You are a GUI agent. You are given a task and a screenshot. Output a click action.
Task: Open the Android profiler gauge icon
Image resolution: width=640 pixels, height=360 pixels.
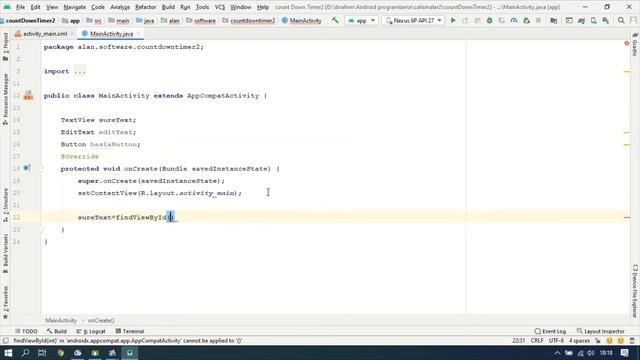514,20
